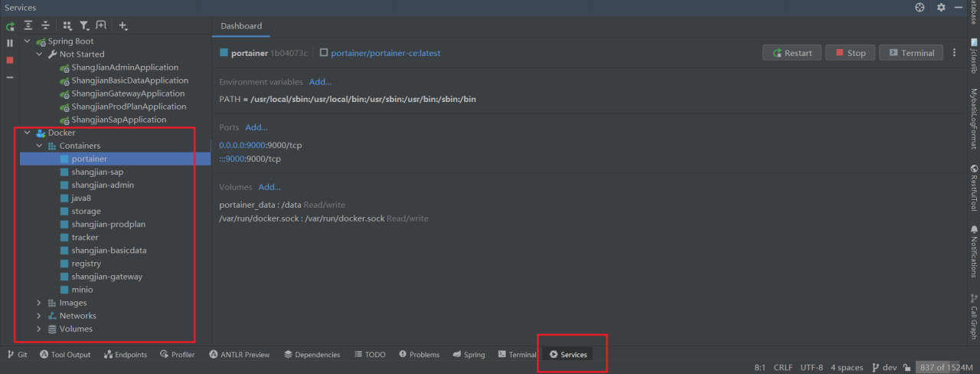The height and width of the screenshot is (374, 980).
Task: Select the java8 container
Action: pyautogui.click(x=81, y=198)
